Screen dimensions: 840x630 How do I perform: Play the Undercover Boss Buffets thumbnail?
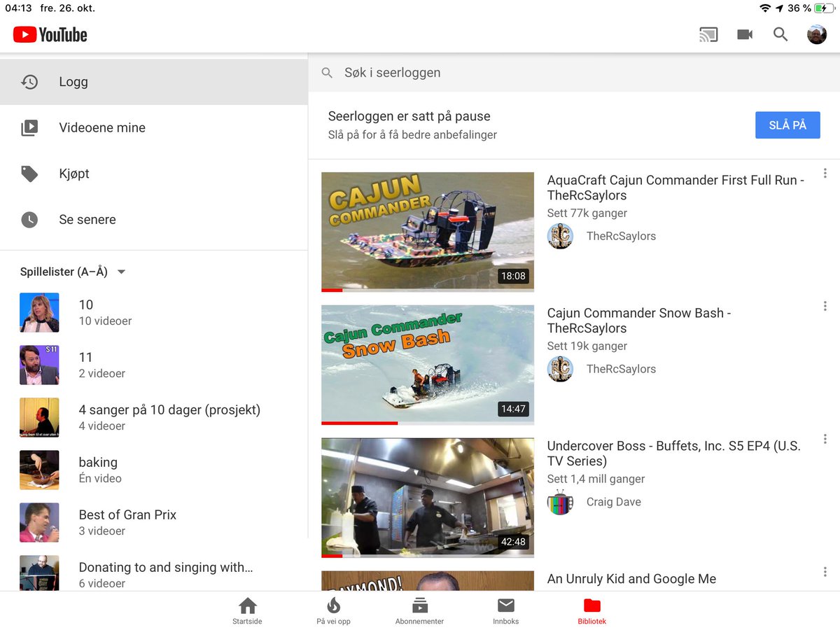pyautogui.click(x=427, y=498)
